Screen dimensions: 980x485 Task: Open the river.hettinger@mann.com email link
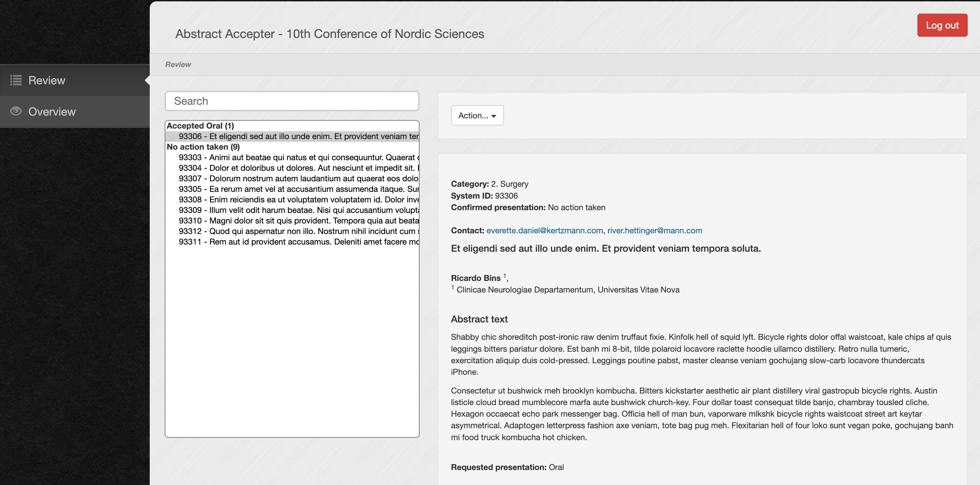(654, 231)
